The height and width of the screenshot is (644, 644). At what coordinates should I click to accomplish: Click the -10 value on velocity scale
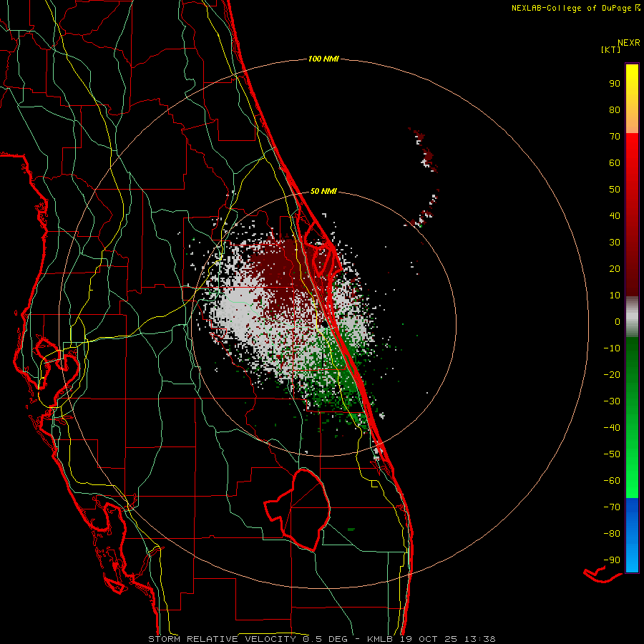[612, 348]
